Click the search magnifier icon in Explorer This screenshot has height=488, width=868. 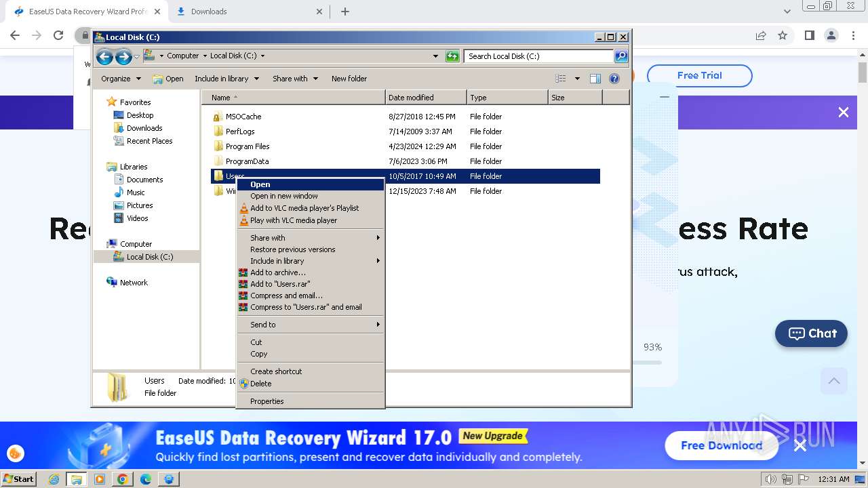pos(620,56)
